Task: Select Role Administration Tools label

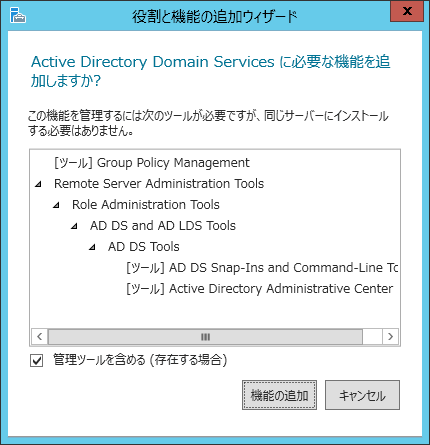Action: [146, 205]
